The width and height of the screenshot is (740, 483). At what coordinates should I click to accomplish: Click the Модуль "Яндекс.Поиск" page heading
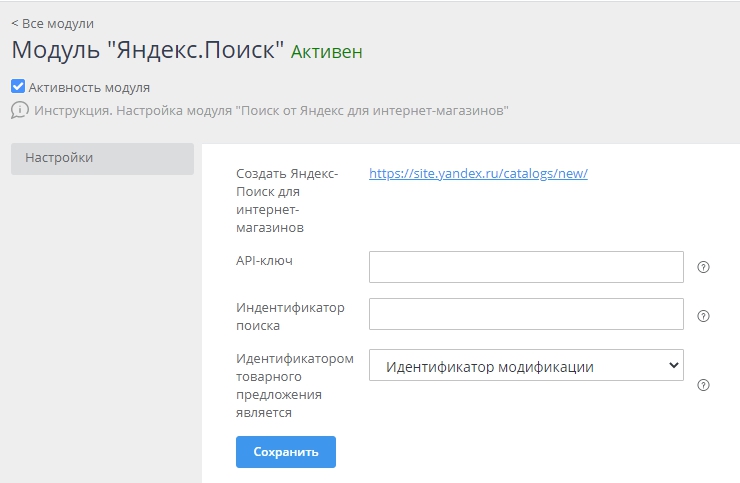pos(148,50)
